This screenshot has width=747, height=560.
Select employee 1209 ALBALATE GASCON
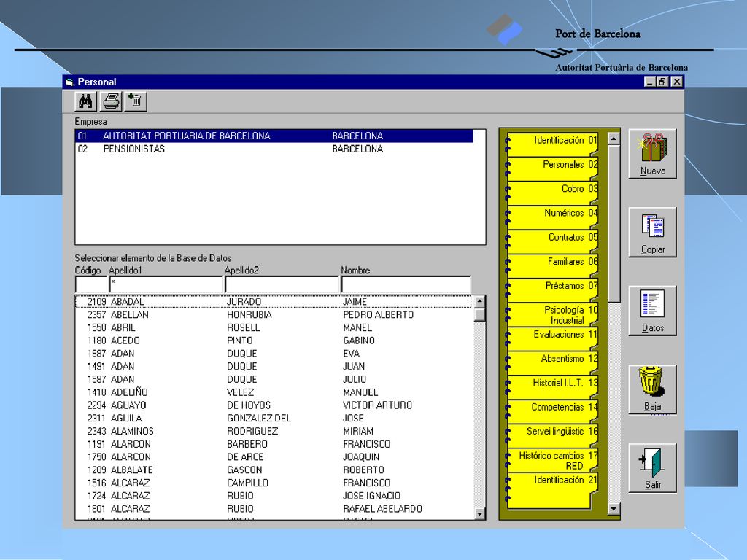(x=274, y=470)
